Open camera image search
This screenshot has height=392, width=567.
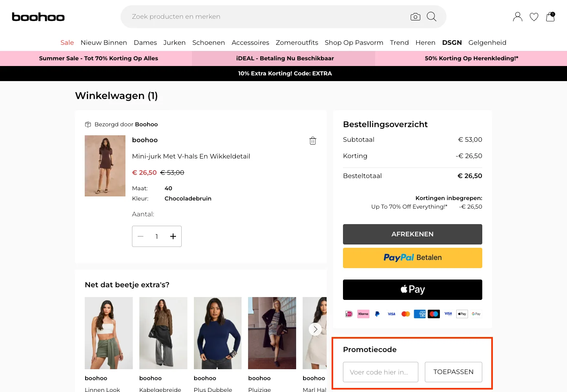pyautogui.click(x=415, y=17)
